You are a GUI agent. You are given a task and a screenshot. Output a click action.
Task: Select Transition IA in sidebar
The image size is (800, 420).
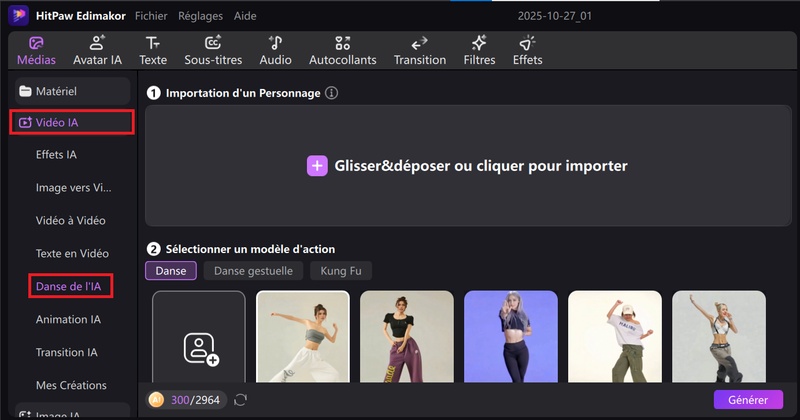tap(66, 352)
